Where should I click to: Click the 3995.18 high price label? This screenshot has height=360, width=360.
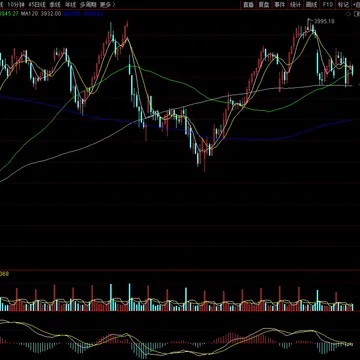point(324,21)
